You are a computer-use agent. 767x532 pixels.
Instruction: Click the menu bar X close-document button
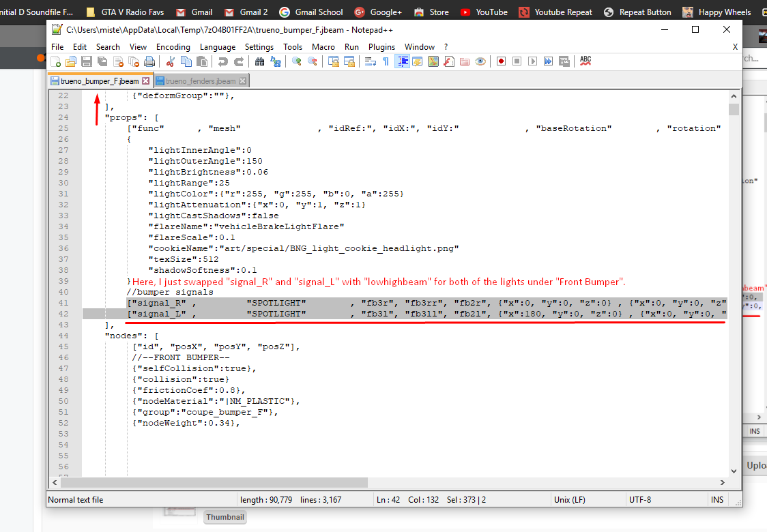tap(735, 47)
